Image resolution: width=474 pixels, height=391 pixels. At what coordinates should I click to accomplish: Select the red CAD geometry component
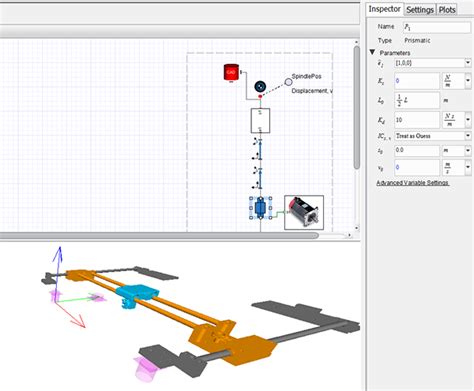(x=231, y=72)
